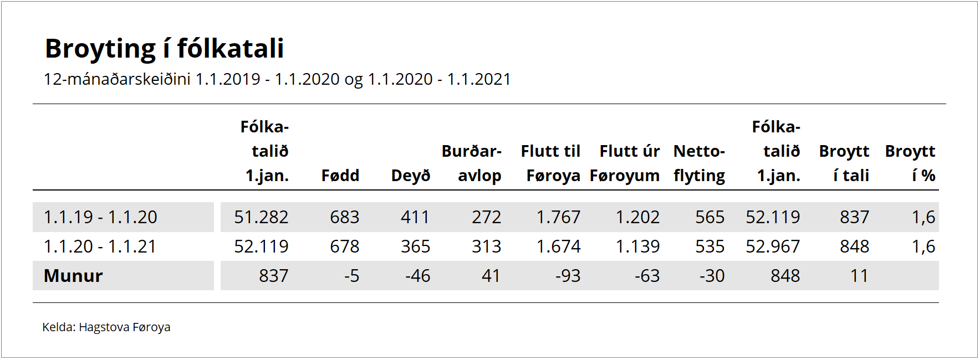Click the 'Broytt í %' header
The width and height of the screenshot is (980, 360).
911,163
